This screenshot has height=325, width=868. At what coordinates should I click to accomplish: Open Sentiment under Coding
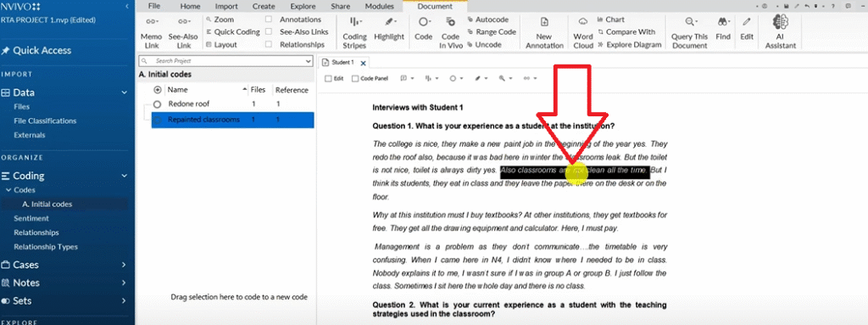(x=31, y=219)
